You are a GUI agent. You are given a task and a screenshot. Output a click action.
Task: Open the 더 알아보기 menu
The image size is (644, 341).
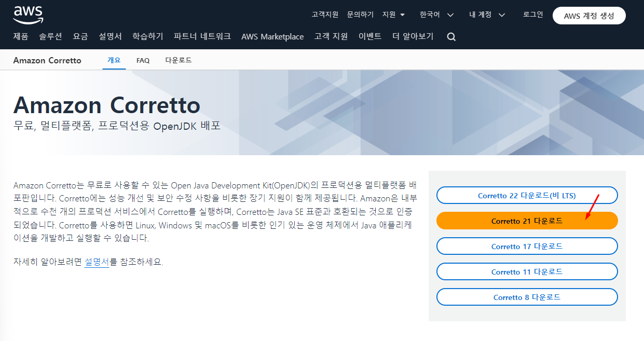point(413,36)
